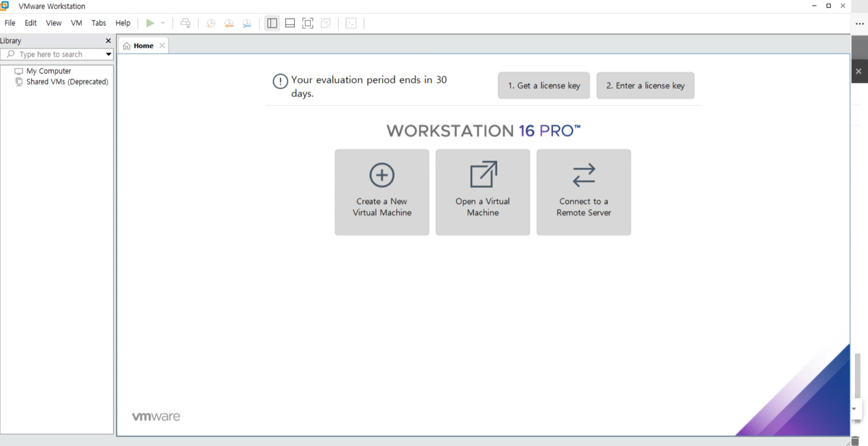
Task: Click the VMware Workstation title bar app icon
Action: [5, 6]
